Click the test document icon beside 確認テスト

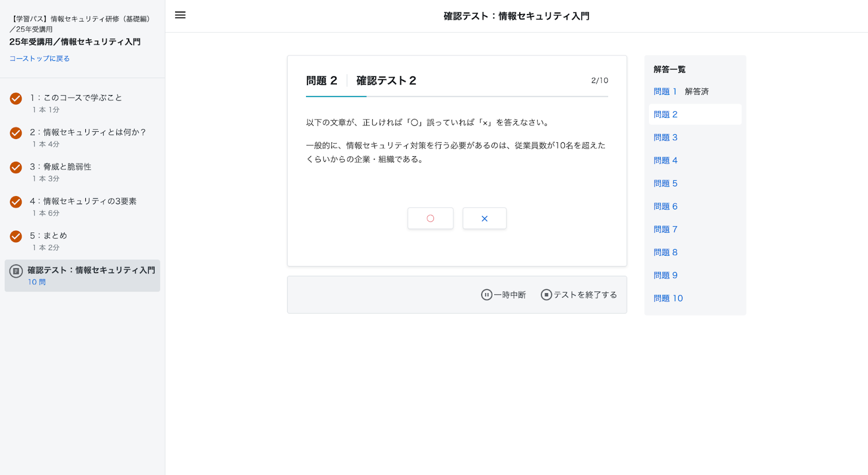pos(16,271)
